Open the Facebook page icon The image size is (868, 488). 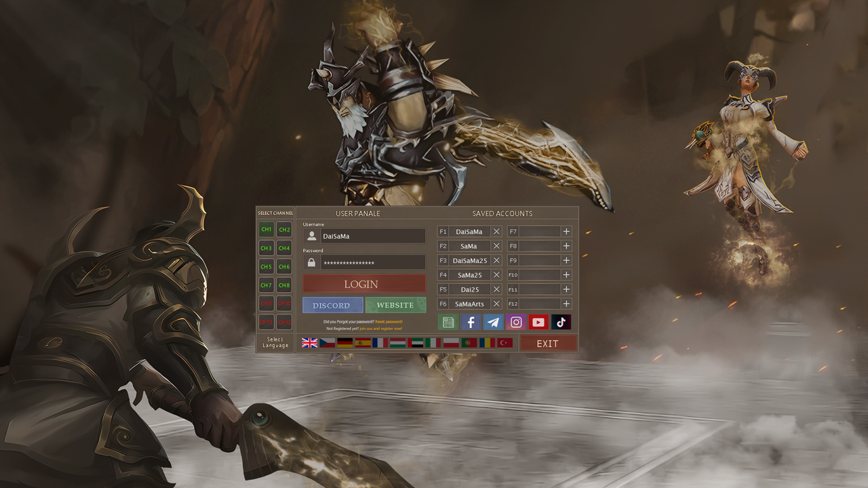point(471,322)
